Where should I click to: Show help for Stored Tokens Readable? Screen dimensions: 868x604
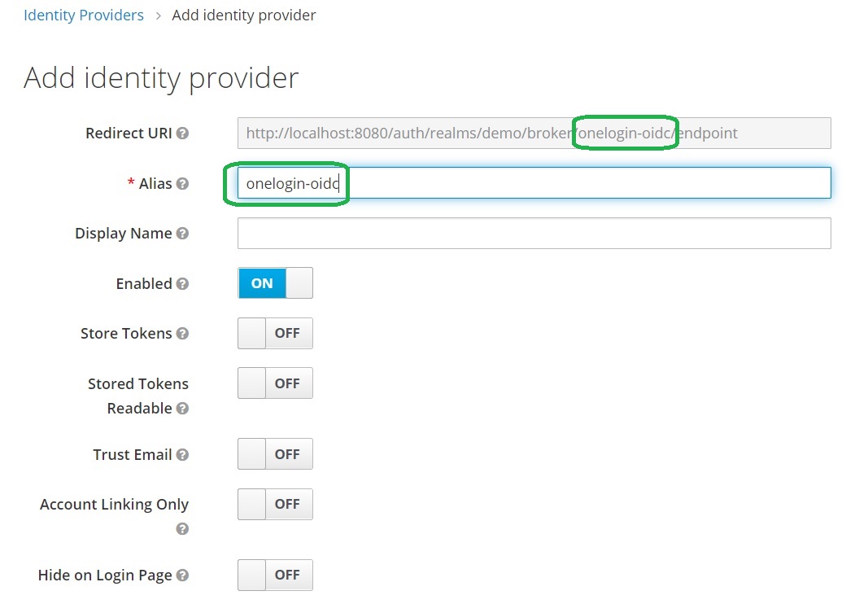(182, 409)
